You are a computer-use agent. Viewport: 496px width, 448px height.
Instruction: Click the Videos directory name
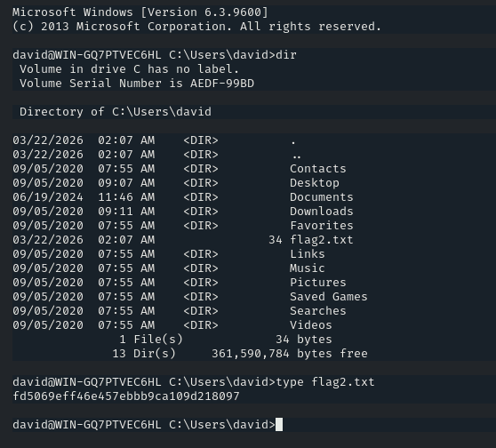click(x=311, y=325)
